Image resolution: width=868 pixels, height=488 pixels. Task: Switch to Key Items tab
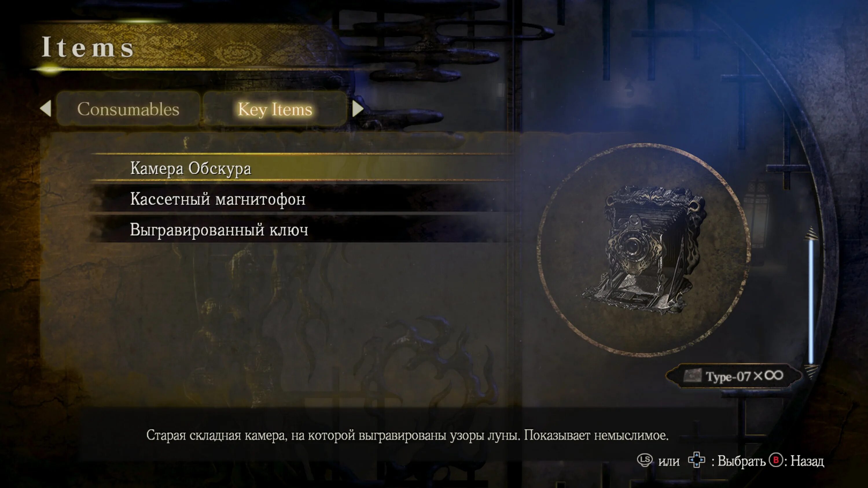(275, 109)
